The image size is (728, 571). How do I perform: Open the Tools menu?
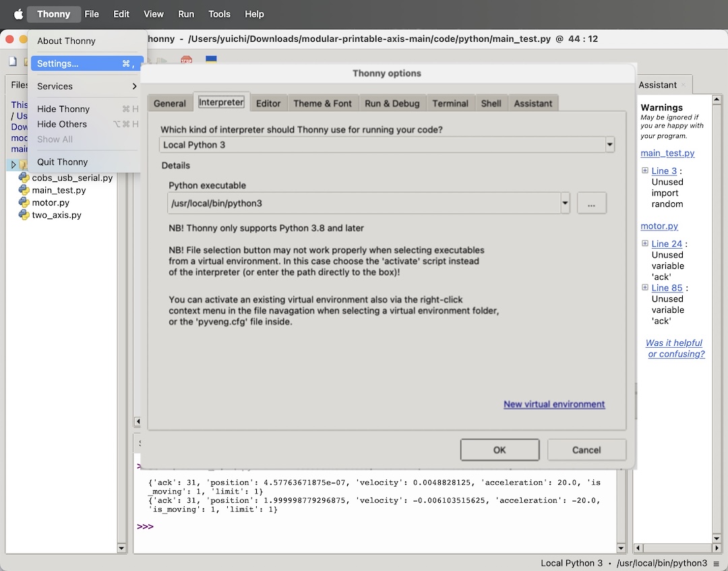pyautogui.click(x=220, y=14)
